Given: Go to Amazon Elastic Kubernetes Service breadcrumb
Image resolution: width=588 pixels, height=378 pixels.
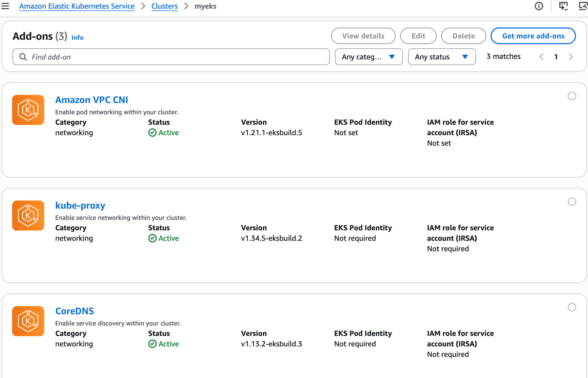Looking at the screenshot, I should point(77,6).
